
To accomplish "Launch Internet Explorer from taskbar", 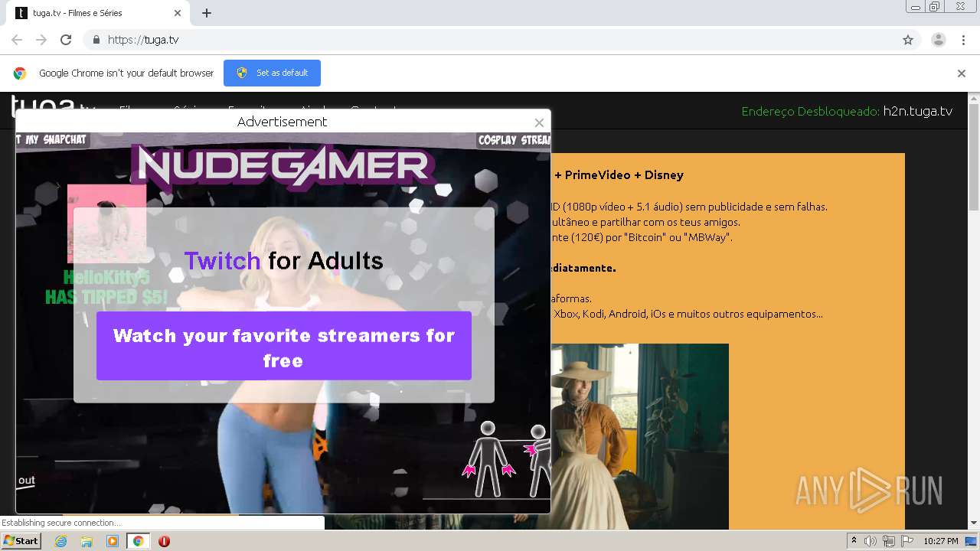I will click(x=60, y=541).
